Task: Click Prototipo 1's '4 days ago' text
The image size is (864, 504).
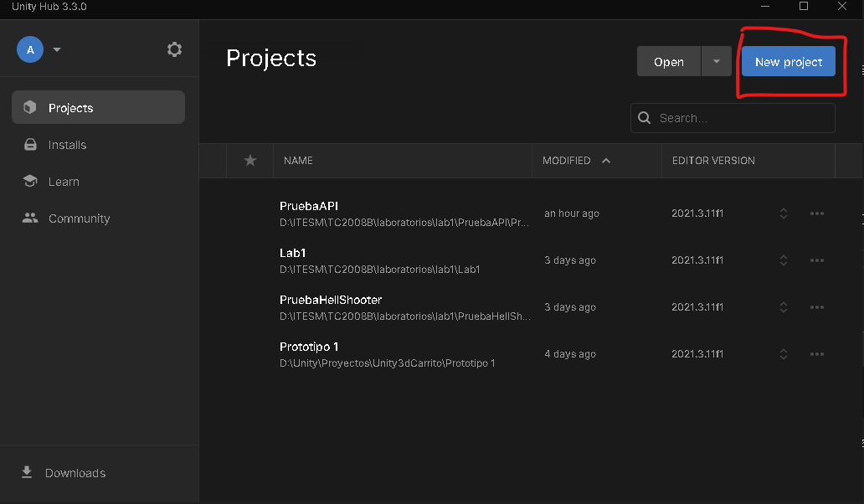Action: (x=570, y=354)
